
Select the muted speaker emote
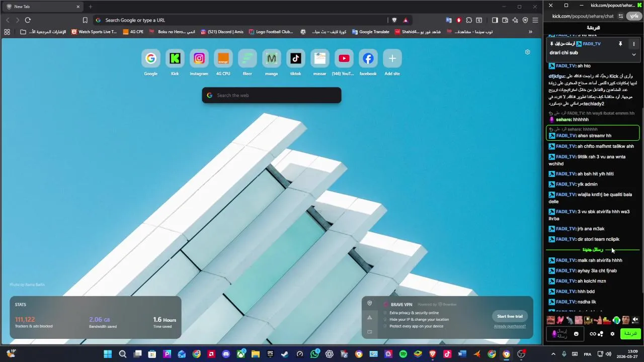[635, 320]
